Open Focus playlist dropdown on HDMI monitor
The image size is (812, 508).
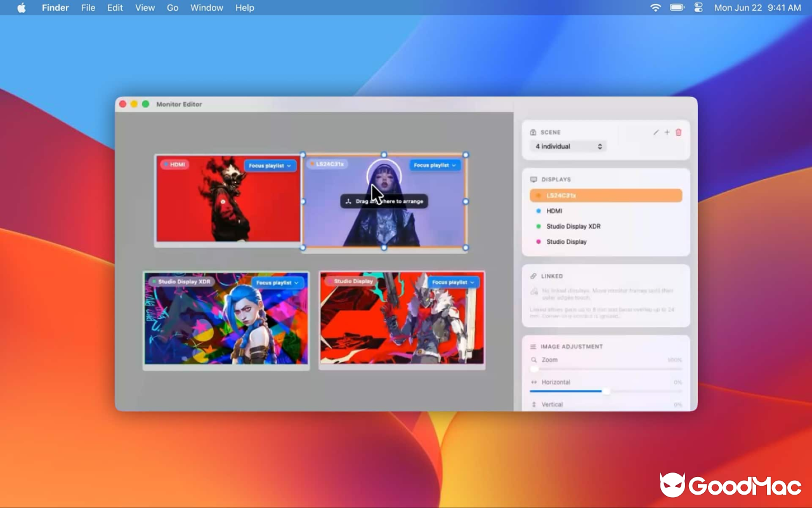tap(270, 166)
